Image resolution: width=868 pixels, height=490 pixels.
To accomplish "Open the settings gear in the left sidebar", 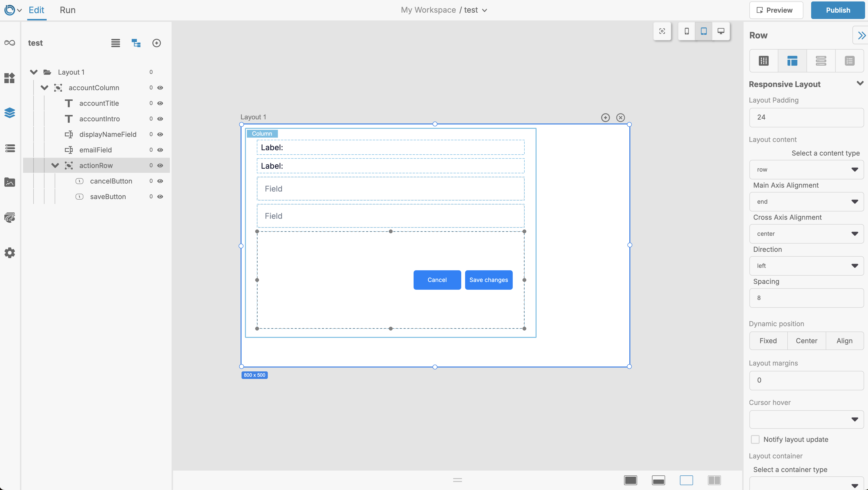I will (x=10, y=253).
